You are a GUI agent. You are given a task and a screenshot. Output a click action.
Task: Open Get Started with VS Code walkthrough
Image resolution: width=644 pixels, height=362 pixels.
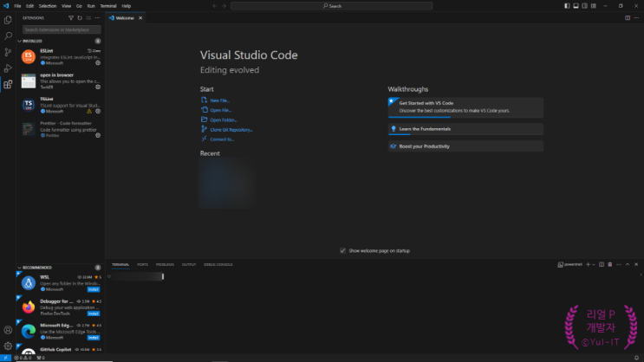[465, 107]
